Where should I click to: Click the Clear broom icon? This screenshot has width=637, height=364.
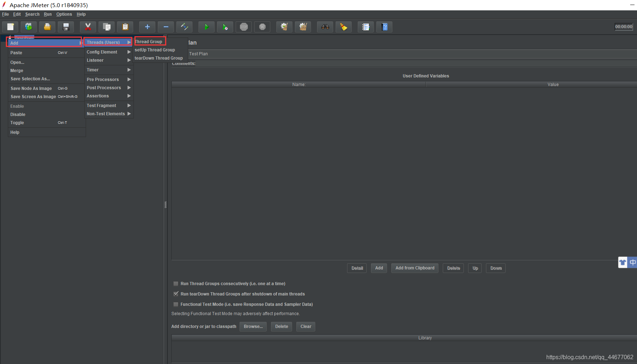click(284, 27)
